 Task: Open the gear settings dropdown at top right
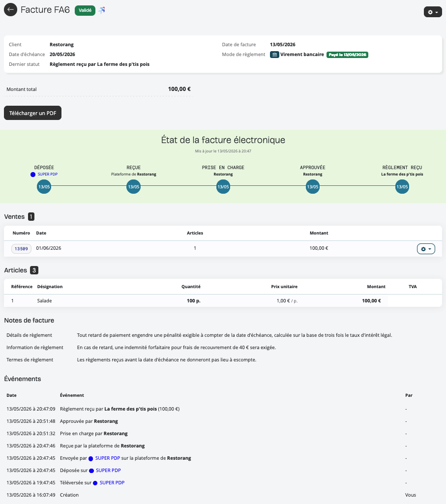[433, 12]
